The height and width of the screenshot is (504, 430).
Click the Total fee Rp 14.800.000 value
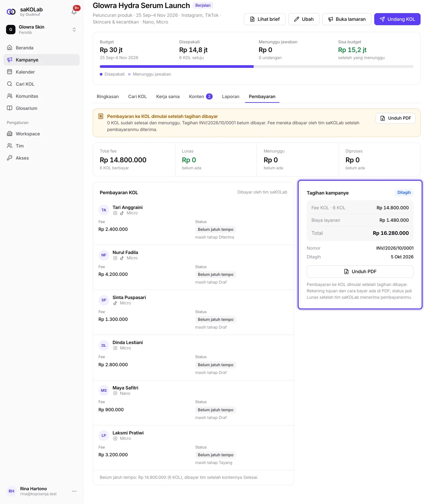point(123,160)
